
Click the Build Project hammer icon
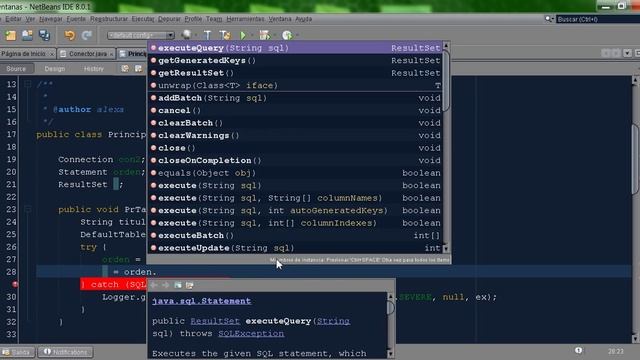tap(207, 36)
